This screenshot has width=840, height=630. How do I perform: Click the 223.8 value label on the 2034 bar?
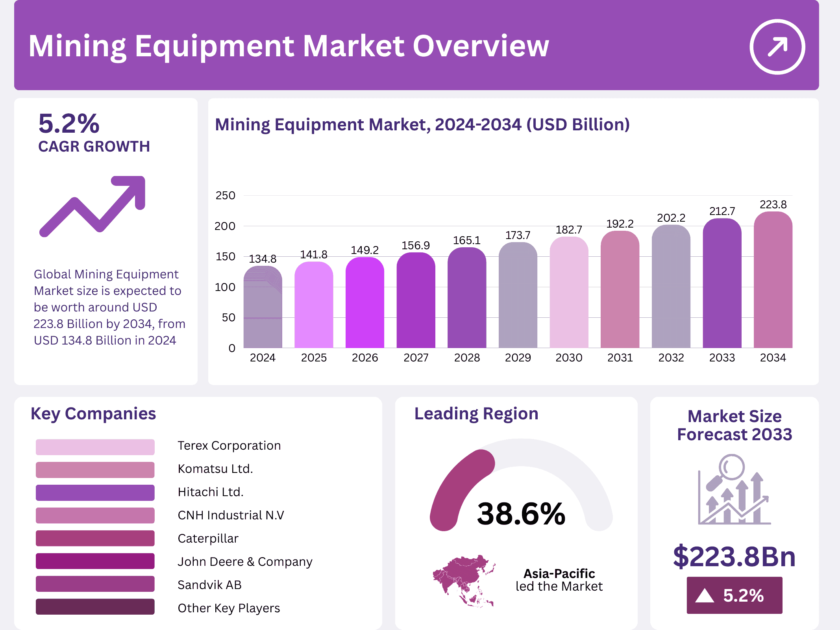tap(774, 204)
